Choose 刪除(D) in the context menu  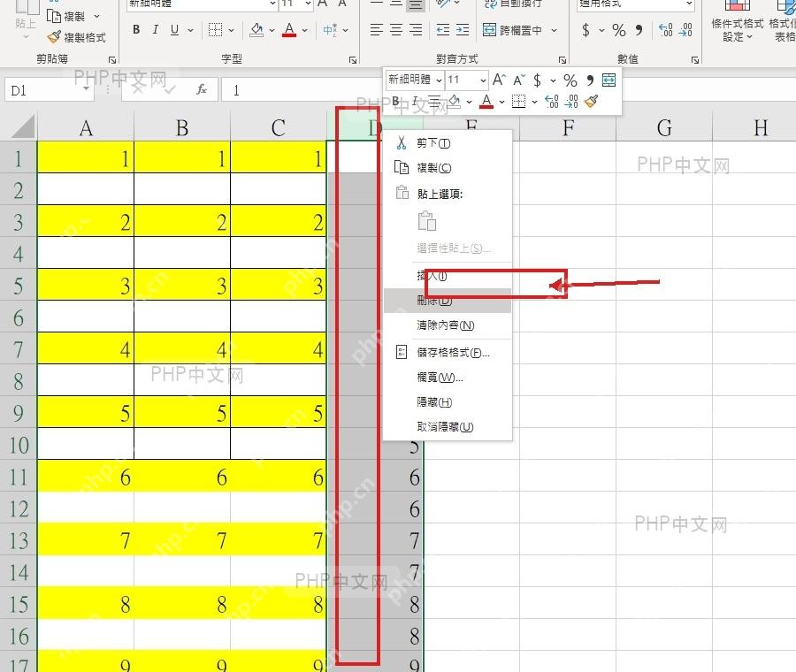(x=448, y=301)
